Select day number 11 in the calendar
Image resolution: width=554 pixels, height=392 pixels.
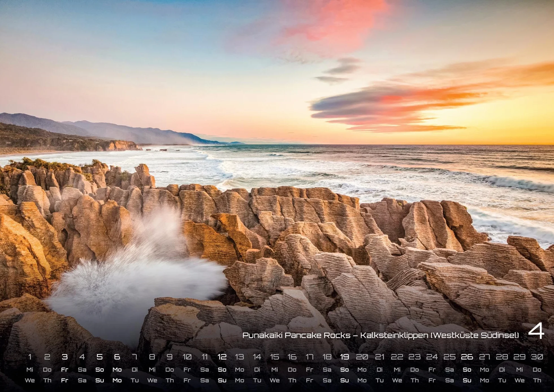pos(204,357)
